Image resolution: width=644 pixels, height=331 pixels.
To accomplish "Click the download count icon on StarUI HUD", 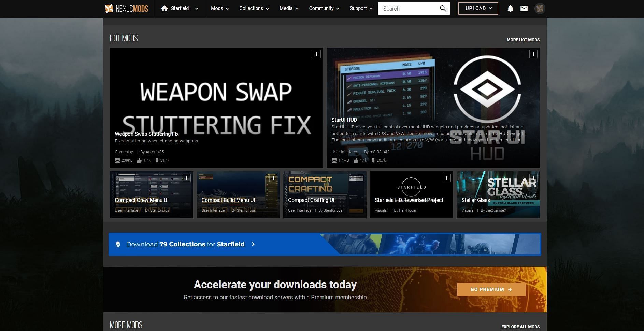I will 373,161.
